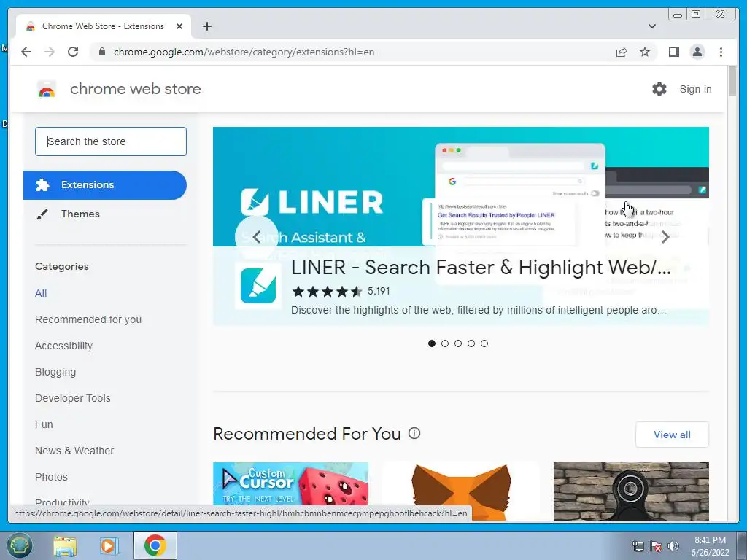
Task: Select the All category
Action: click(x=41, y=293)
